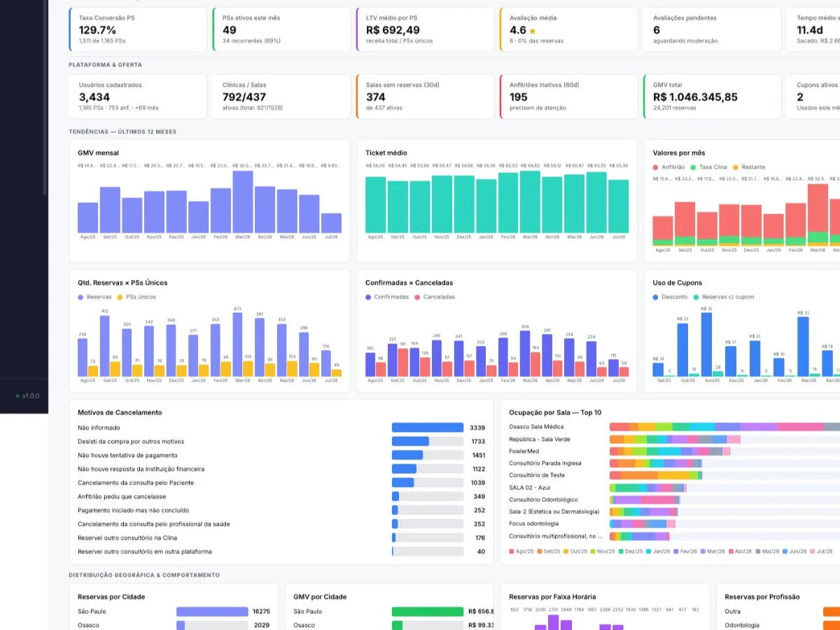This screenshot has height=630, width=840.
Task: Open the Taxa Conversão PS card
Action: pos(139,29)
